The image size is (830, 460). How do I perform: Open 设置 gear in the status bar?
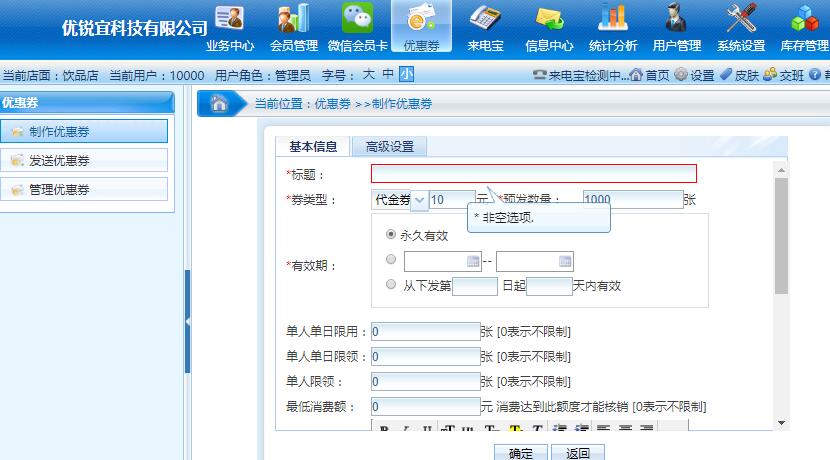tap(681, 75)
